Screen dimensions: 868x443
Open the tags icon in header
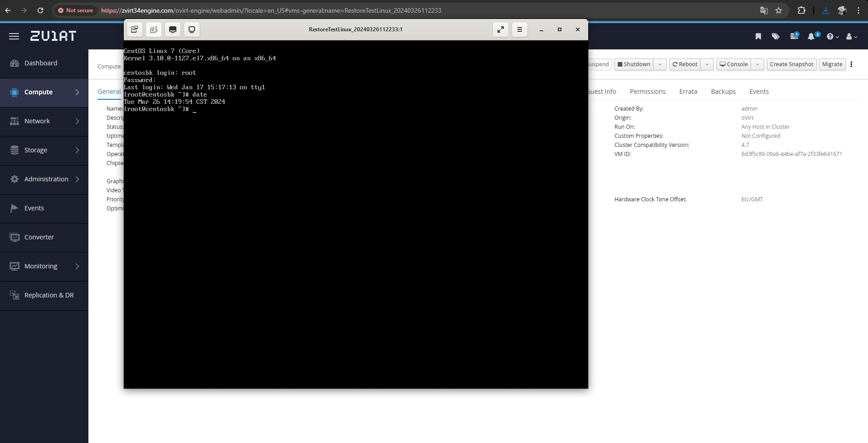pos(775,36)
